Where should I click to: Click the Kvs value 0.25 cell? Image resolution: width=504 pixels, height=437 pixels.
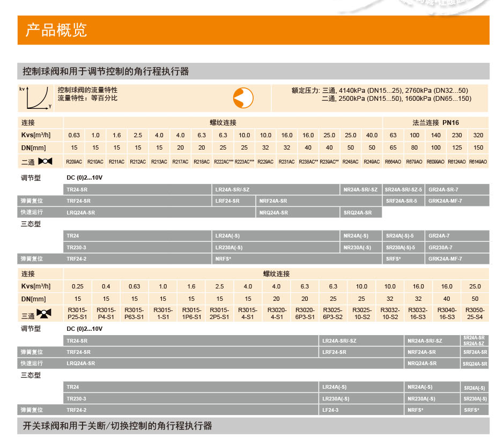[77, 286]
